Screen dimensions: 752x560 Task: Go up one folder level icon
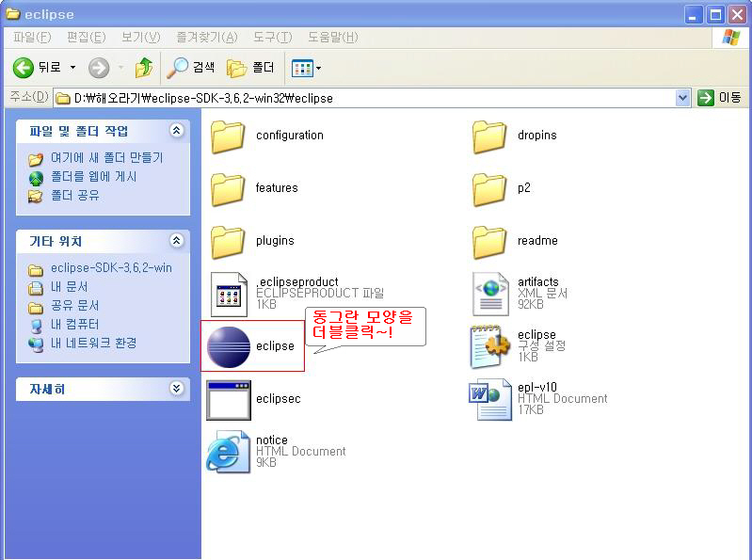143,68
